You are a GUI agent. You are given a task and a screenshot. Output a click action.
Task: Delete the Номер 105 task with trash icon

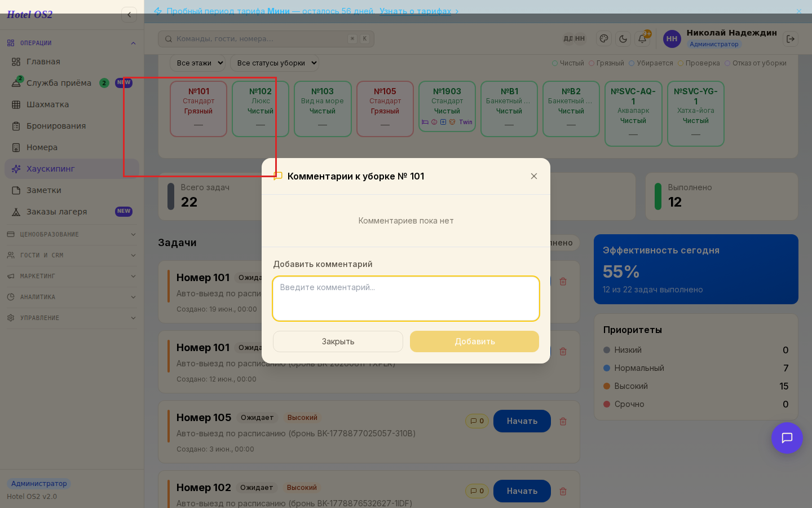pyautogui.click(x=563, y=421)
